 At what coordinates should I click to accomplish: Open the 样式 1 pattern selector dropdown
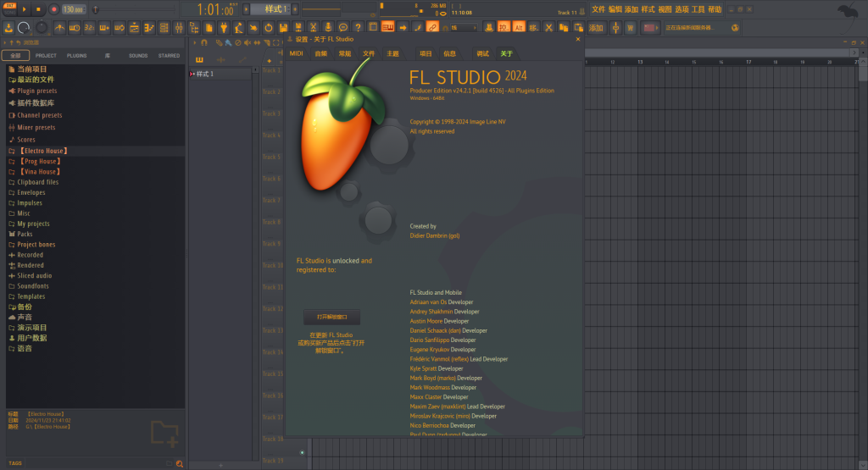tap(270, 8)
